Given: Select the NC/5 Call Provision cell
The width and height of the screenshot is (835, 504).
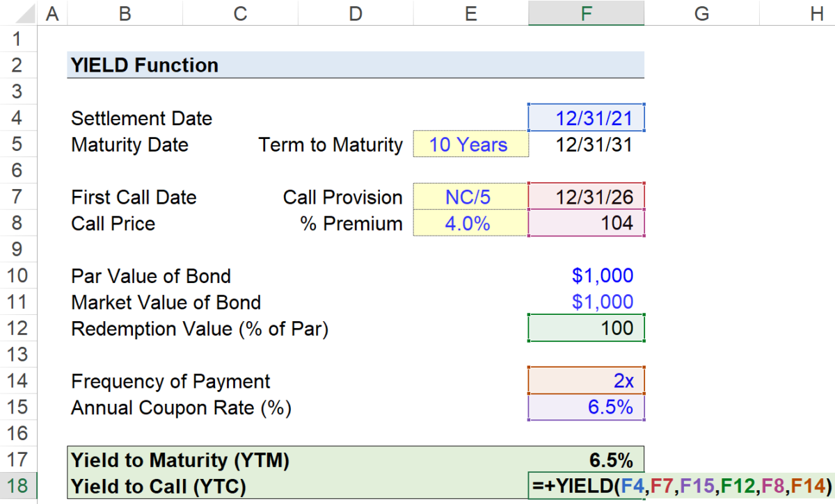Looking at the screenshot, I should pos(470,197).
